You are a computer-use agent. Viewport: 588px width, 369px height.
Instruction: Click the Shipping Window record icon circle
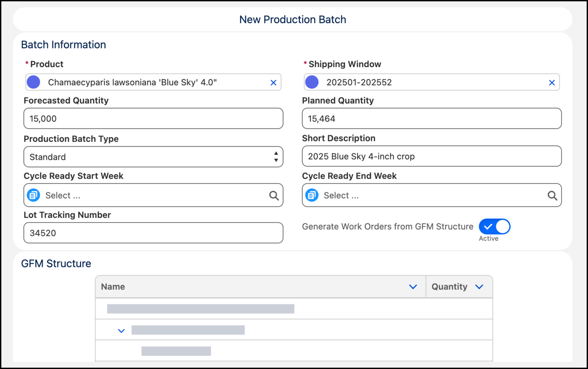[312, 82]
